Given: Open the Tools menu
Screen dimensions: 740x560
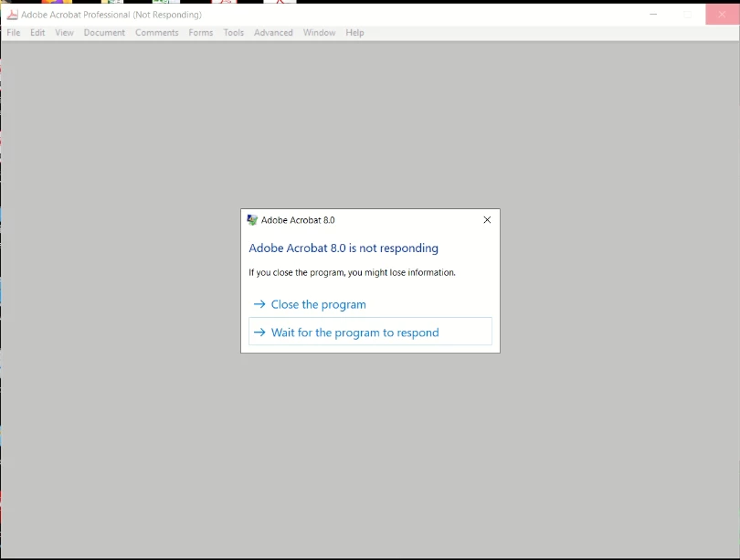Looking at the screenshot, I should pyautogui.click(x=234, y=33).
